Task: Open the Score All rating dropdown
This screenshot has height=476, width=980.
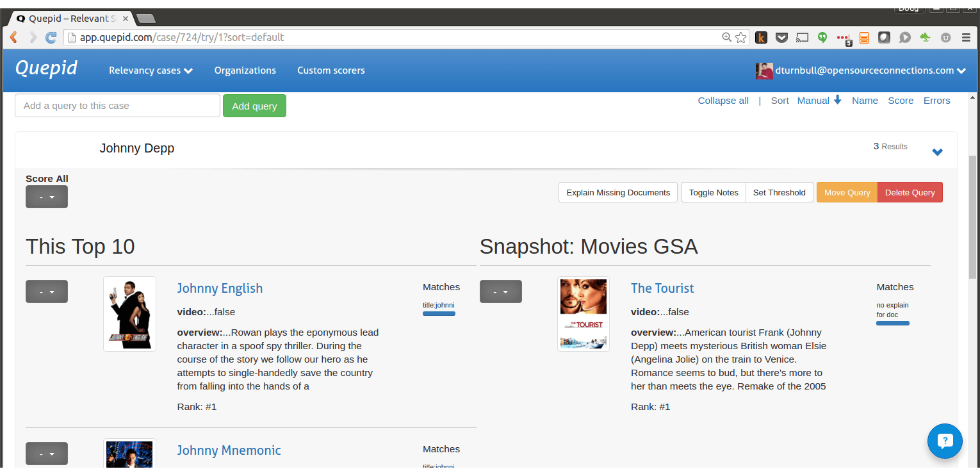Action: [47, 197]
